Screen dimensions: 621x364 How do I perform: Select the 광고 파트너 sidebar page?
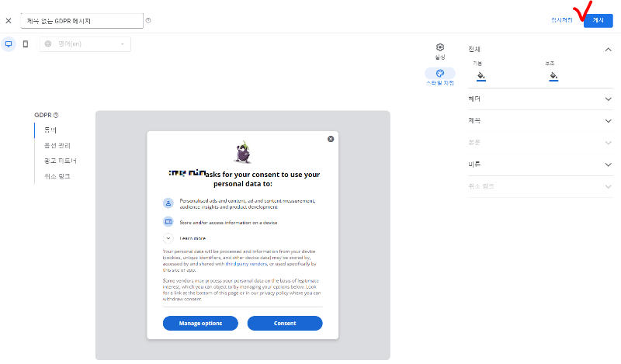click(61, 161)
